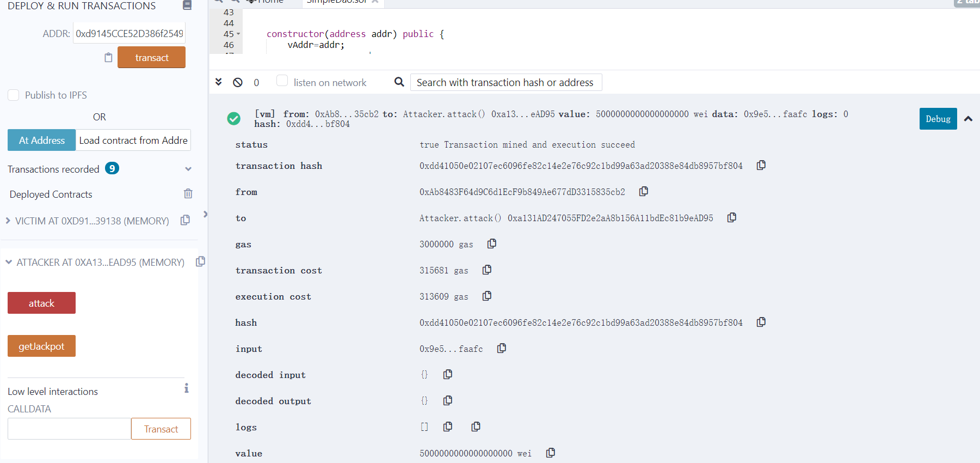Click the transaction hash search field
980x463 pixels.
(x=506, y=82)
